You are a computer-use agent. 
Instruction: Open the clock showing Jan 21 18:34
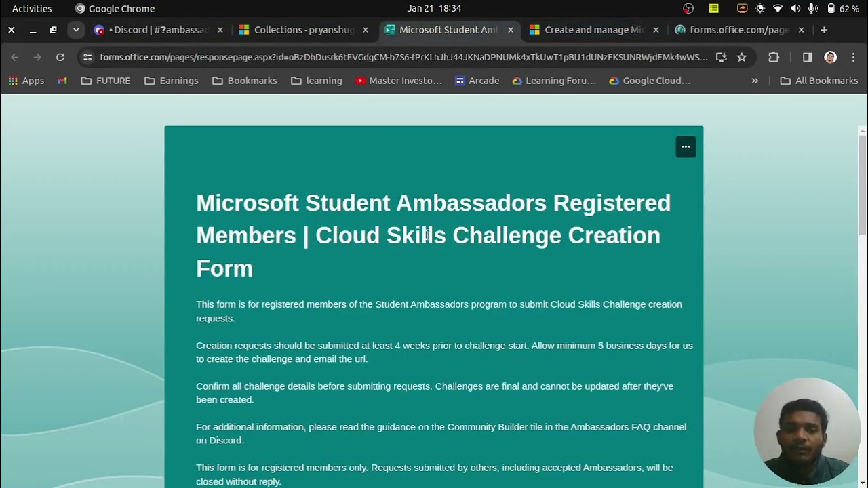434,9
